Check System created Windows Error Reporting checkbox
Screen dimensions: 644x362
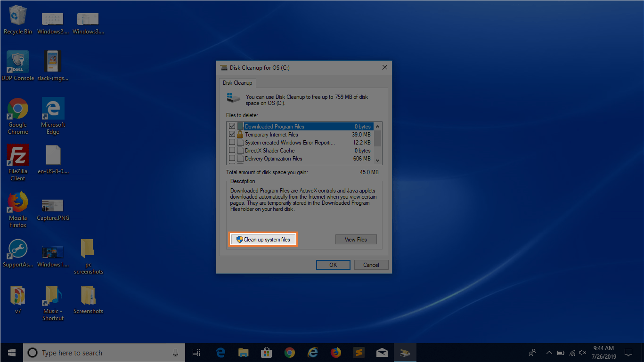[232, 143]
